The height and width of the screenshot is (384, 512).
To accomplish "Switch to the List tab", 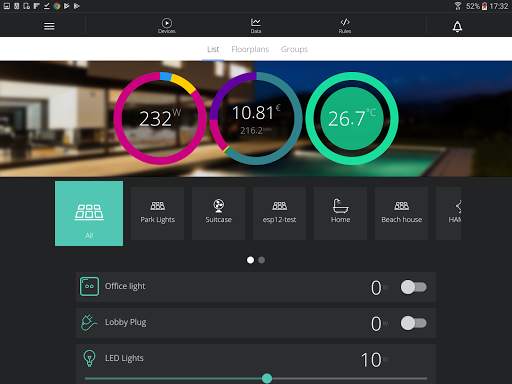I will 213,49.
